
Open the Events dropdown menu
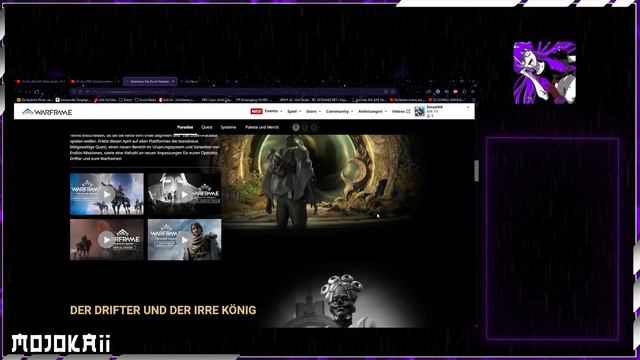[x=273, y=111]
